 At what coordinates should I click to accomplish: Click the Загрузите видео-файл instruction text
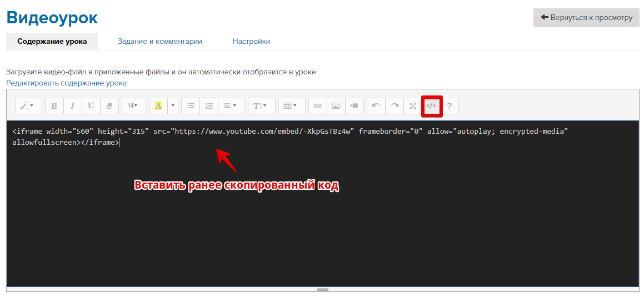(161, 72)
